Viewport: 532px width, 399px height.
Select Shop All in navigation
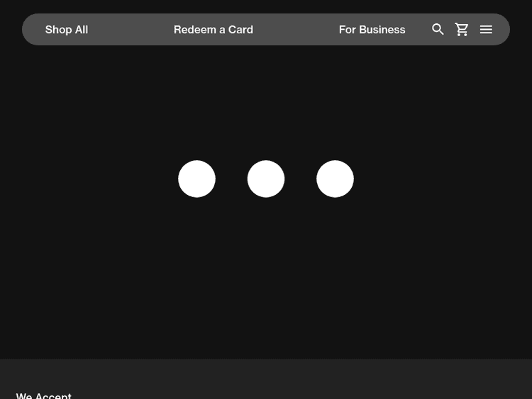(67, 29)
